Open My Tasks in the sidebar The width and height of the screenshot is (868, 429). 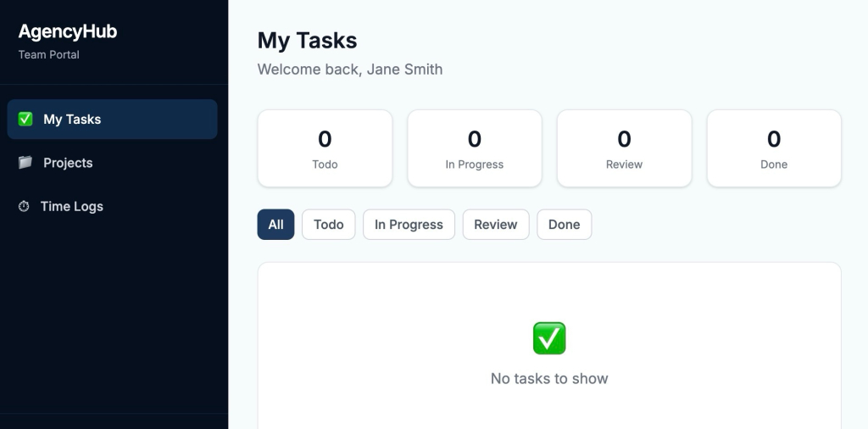click(113, 119)
